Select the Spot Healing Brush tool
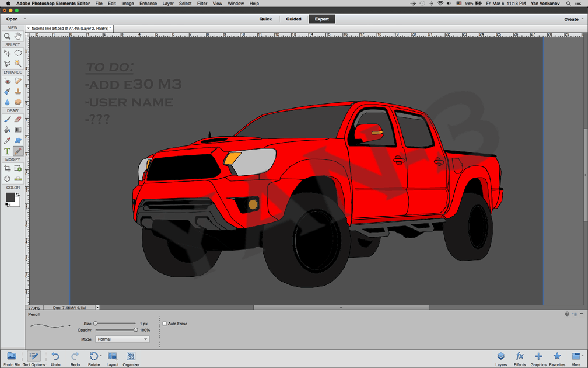The image size is (588, 368). point(17,81)
